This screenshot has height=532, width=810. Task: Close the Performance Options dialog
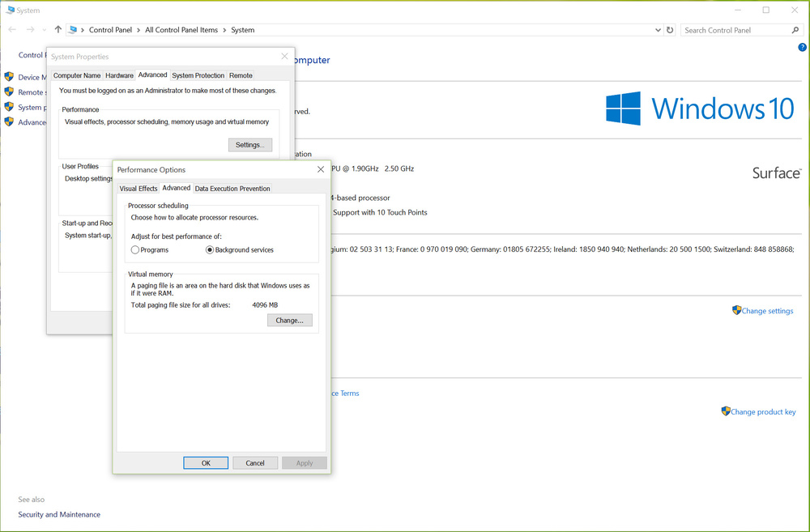(321, 169)
